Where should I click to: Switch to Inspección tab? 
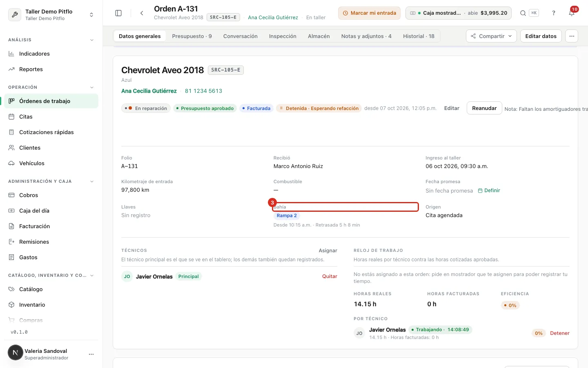[x=283, y=36]
